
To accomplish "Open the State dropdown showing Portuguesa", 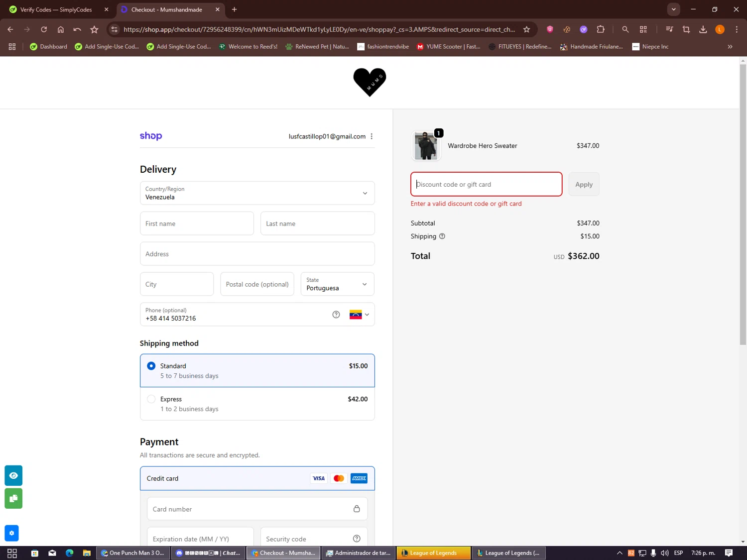I will [x=337, y=284].
